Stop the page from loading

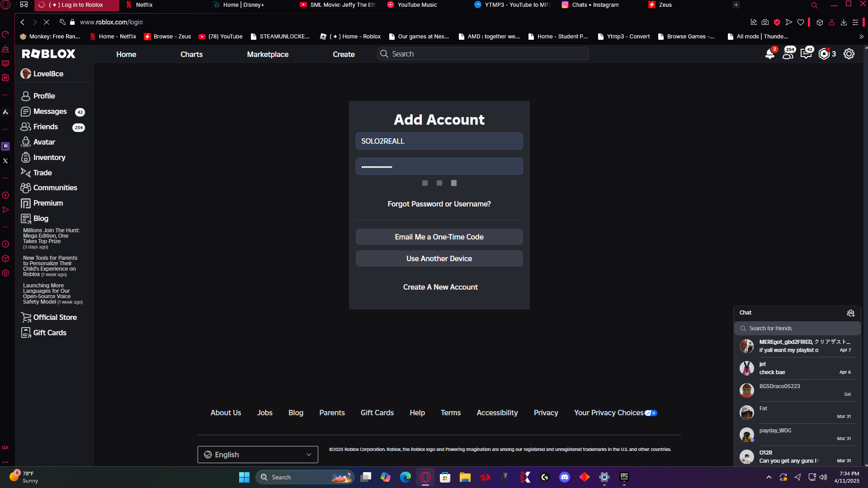coord(47,22)
